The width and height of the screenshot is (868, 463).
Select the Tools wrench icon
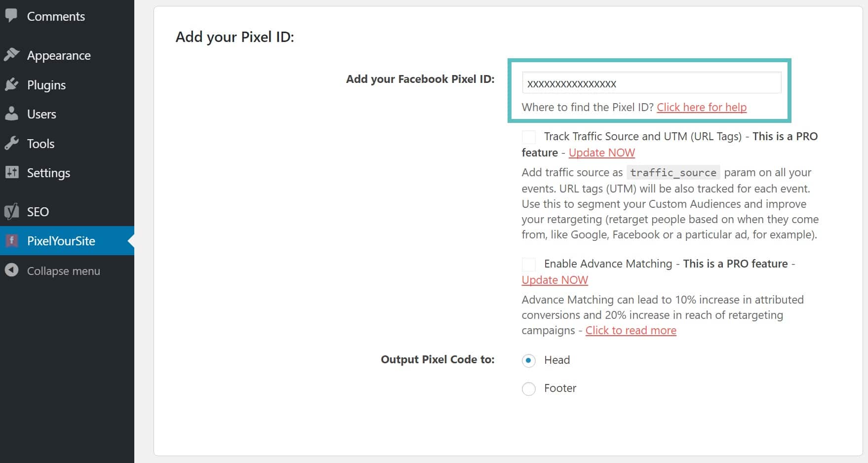coord(12,143)
